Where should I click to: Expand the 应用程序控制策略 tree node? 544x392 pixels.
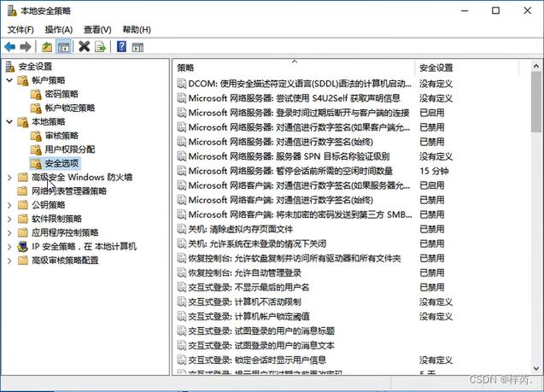(9, 233)
